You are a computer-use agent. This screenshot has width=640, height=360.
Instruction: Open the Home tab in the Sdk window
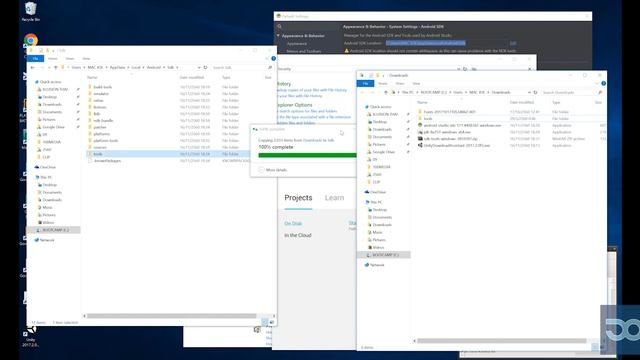point(53,58)
